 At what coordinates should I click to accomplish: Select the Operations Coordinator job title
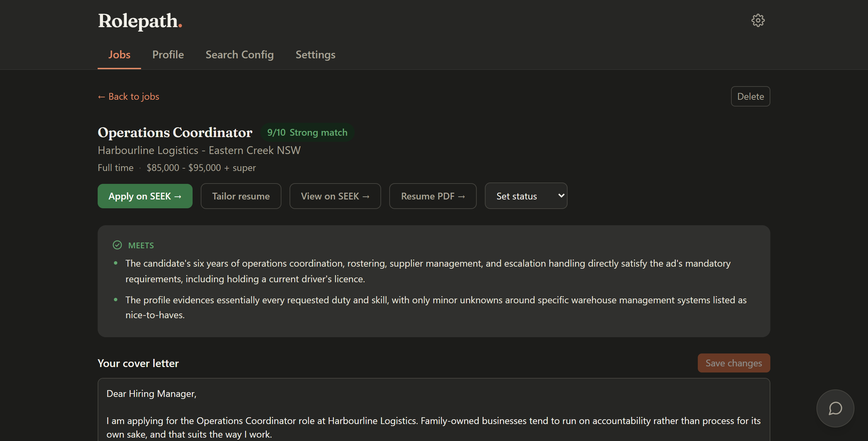pos(175,132)
